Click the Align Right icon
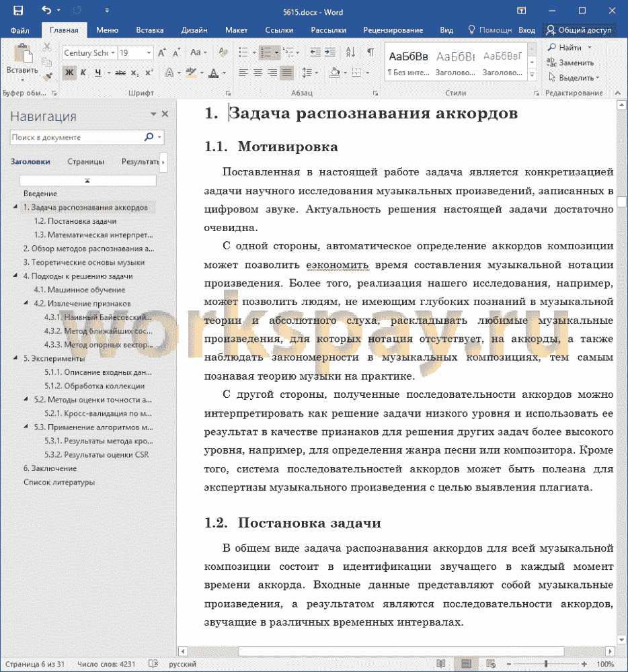This screenshot has height=672, width=628. point(272,73)
